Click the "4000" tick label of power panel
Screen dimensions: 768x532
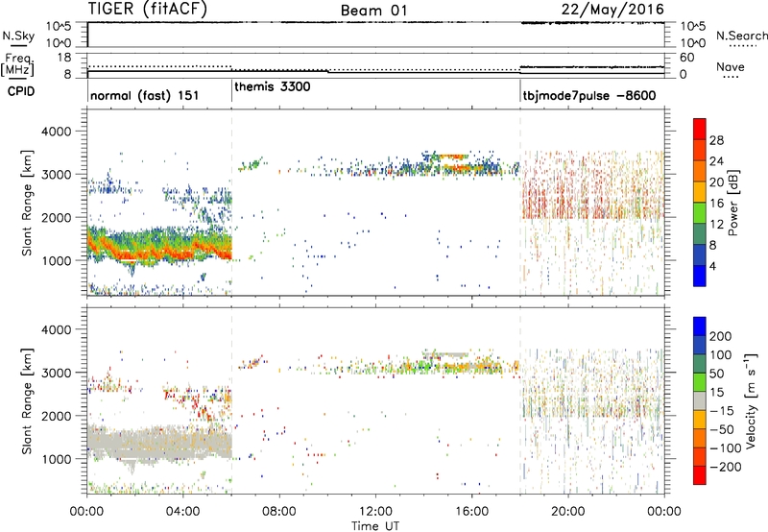56,132
